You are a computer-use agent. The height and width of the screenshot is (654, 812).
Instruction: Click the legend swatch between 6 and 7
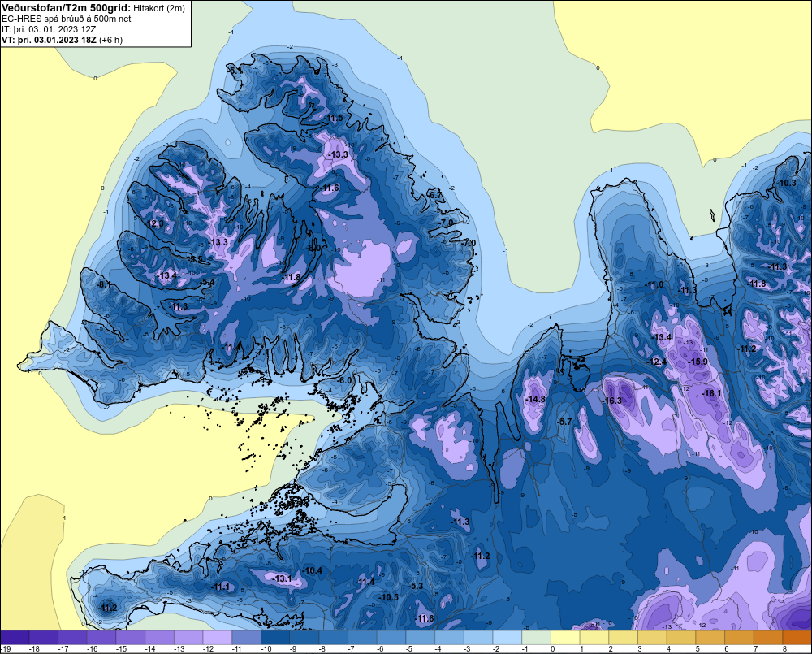tap(740, 638)
